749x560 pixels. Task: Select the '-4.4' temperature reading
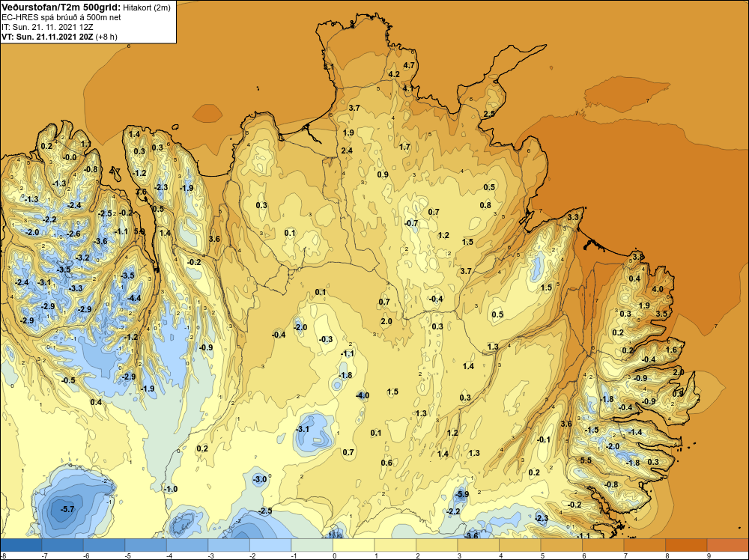pos(134,298)
